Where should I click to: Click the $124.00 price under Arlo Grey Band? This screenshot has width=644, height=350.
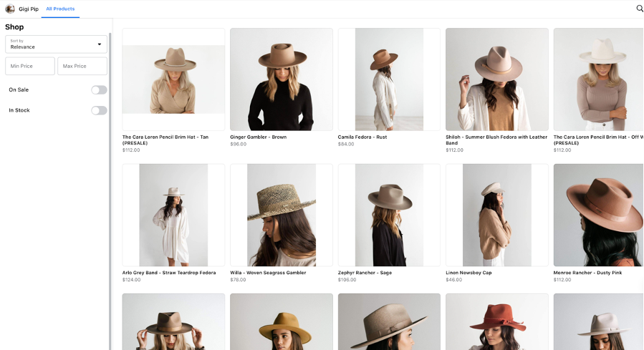[131, 279]
